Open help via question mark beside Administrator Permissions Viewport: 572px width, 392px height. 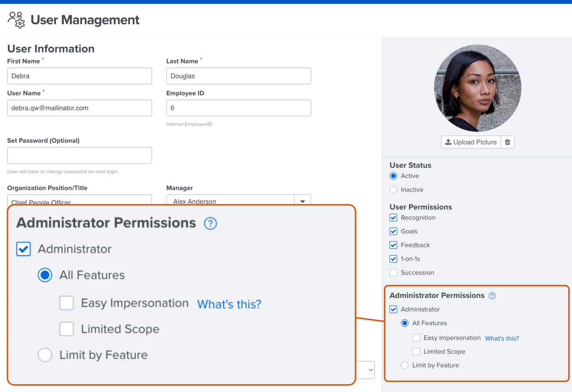click(x=210, y=223)
